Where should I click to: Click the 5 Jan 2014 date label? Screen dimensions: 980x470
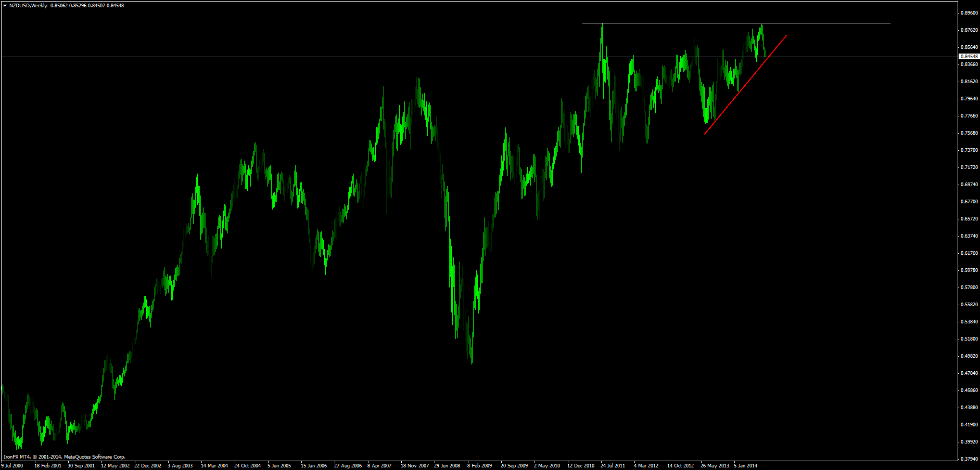pyautogui.click(x=746, y=466)
